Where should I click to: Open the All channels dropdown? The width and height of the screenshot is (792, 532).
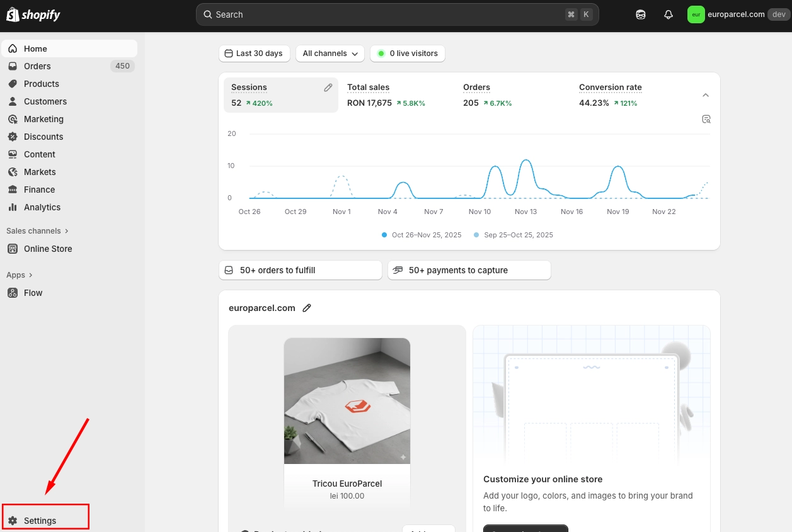330,54
